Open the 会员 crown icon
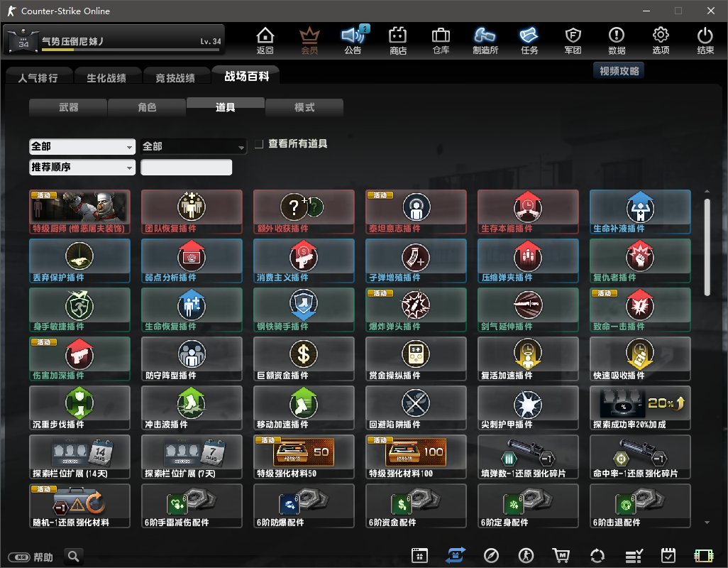728x568 pixels. 309,40
